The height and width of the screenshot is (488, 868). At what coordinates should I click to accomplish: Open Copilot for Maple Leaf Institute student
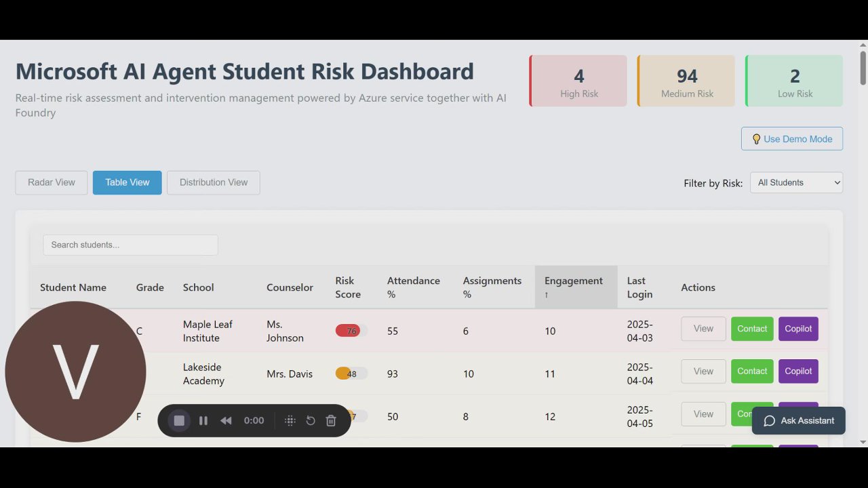pos(798,329)
